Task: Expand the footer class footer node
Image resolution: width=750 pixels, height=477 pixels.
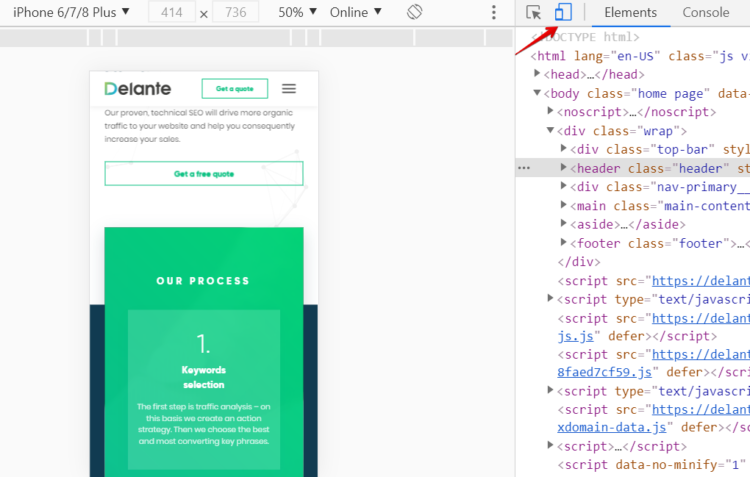Action: coord(563,243)
